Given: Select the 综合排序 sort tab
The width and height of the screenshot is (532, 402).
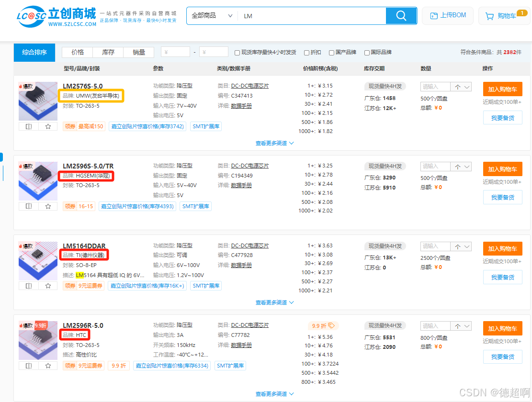Looking at the screenshot, I should (x=34, y=53).
